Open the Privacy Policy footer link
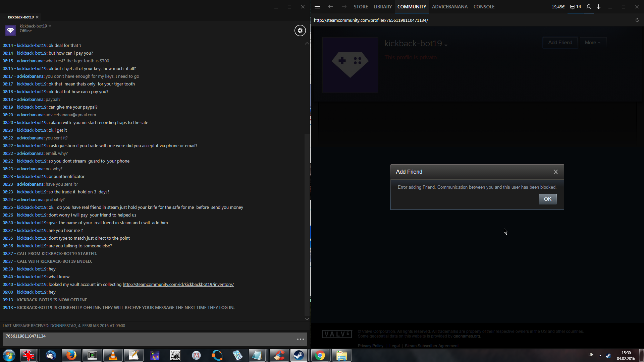This screenshot has width=644, height=362. coord(371,346)
